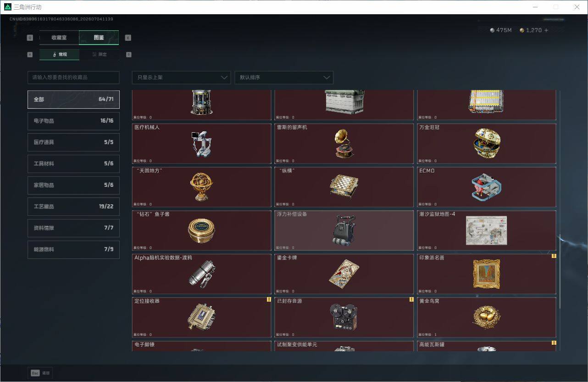588x382 pixels.
Task: Click the plus icon beside 1,270 currency
Action: 546,30
